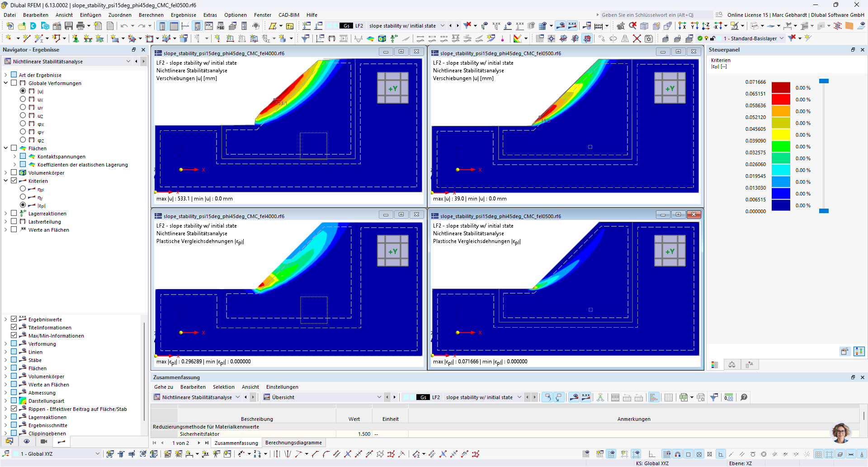This screenshot has height=467, width=868.
Task: Toggle the table display icon in toolbar
Action: coord(174,26)
